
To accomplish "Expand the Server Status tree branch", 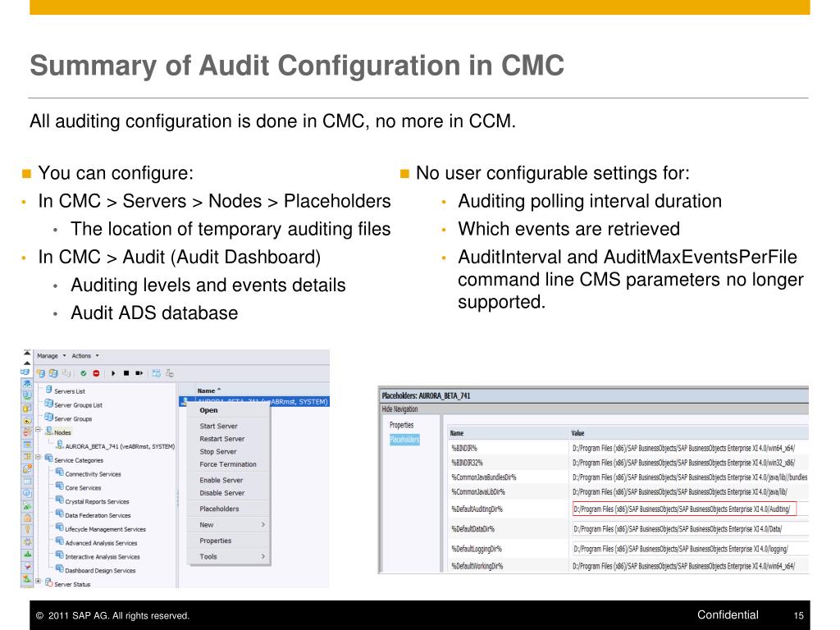I will click(38, 582).
